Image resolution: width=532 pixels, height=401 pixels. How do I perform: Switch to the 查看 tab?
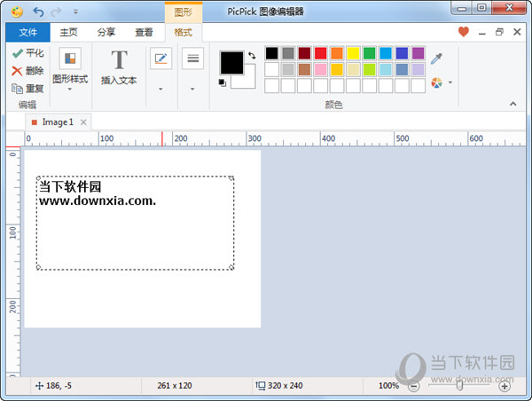(x=144, y=32)
